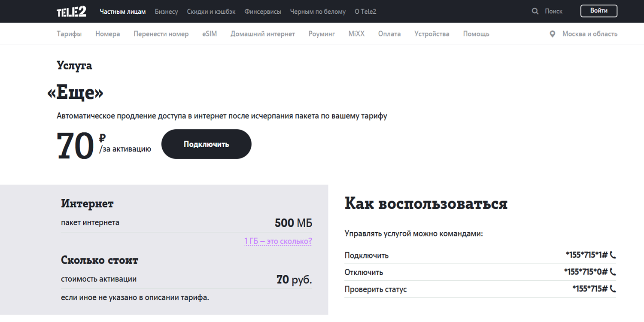
Task: Click the USSD code *155*715*0#
Action: click(x=586, y=272)
